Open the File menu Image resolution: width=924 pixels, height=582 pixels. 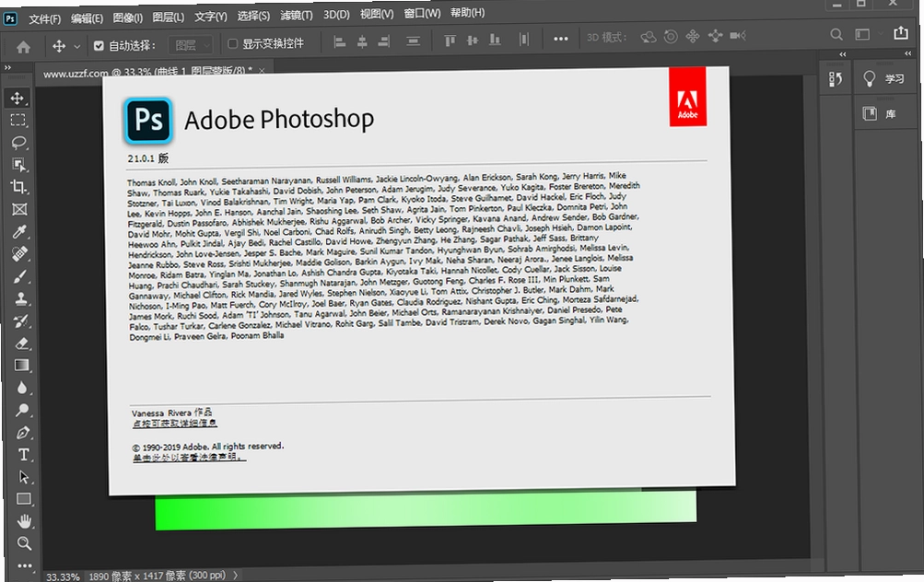pyautogui.click(x=45, y=18)
